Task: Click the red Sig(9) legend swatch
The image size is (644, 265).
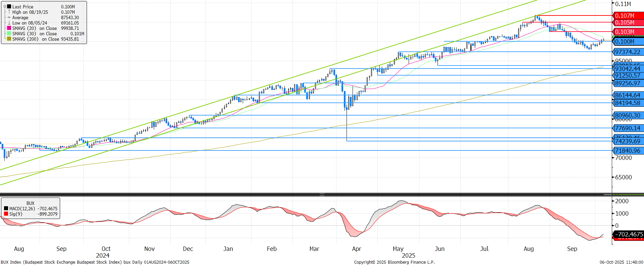Action: coord(6,214)
